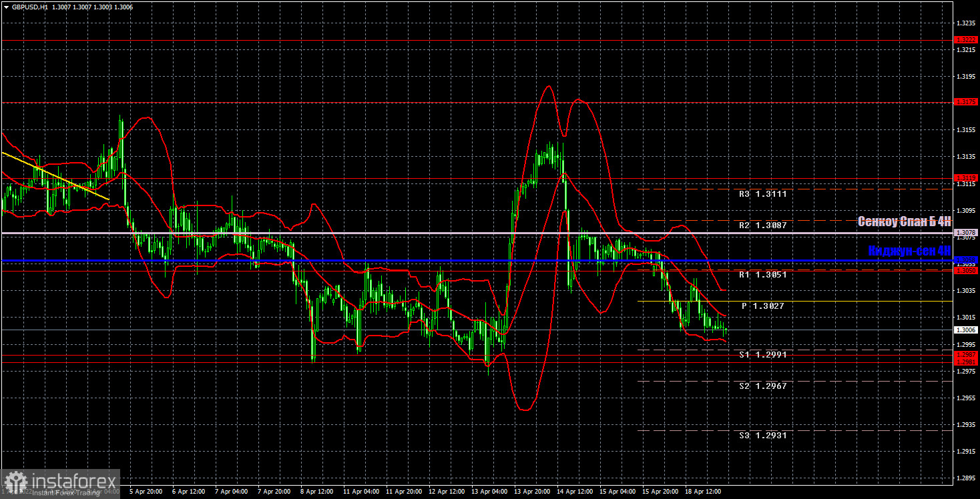Click the red 1.3175 price level tag
Image resolution: width=980 pixels, height=499 pixels.
click(967, 101)
